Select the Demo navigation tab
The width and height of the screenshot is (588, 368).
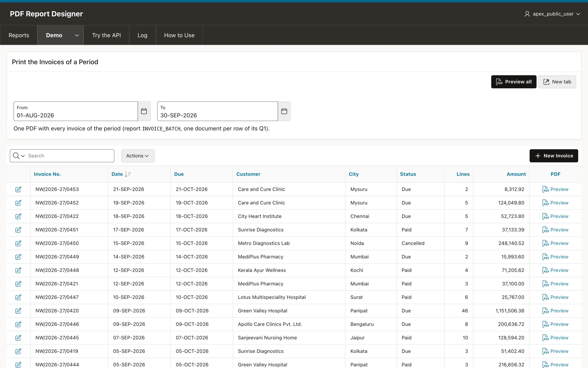[54, 35]
